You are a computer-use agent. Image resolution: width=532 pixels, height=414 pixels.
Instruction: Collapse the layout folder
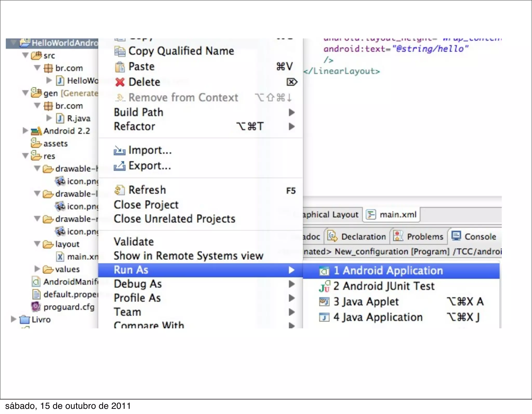click(x=37, y=244)
